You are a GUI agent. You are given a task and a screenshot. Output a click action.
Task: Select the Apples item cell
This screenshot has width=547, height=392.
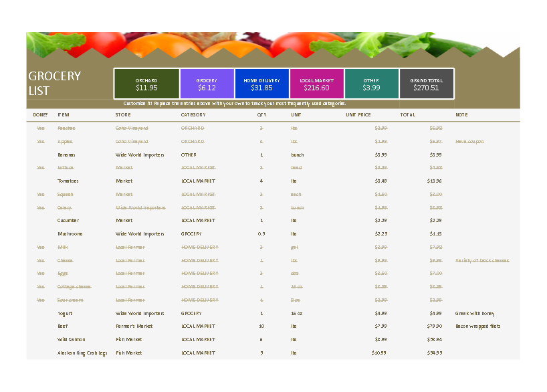point(65,141)
